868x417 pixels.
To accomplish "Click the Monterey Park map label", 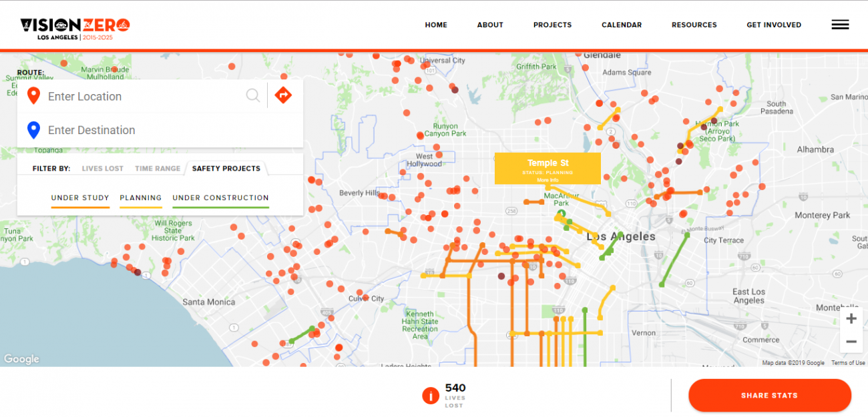I will [x=823, y=216].
